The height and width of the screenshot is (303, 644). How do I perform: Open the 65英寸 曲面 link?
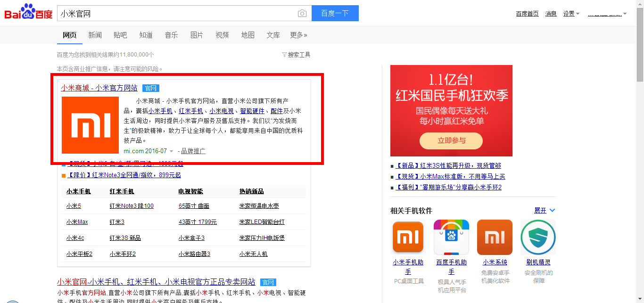pyautogui.click(x=194, y=206)
